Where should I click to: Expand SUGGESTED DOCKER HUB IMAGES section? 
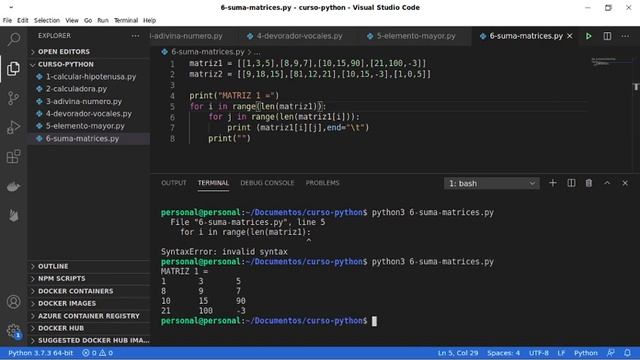(89, 340)
